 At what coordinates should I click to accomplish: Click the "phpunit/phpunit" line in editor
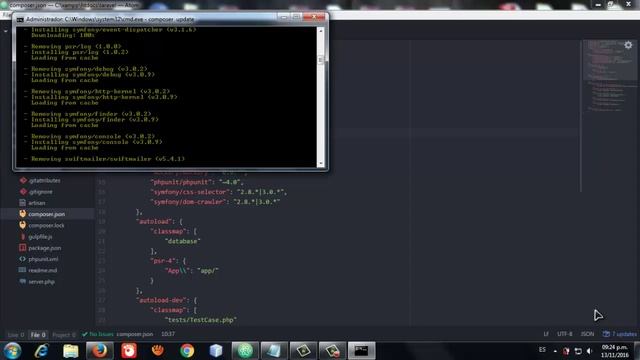(x=198, y=182)
